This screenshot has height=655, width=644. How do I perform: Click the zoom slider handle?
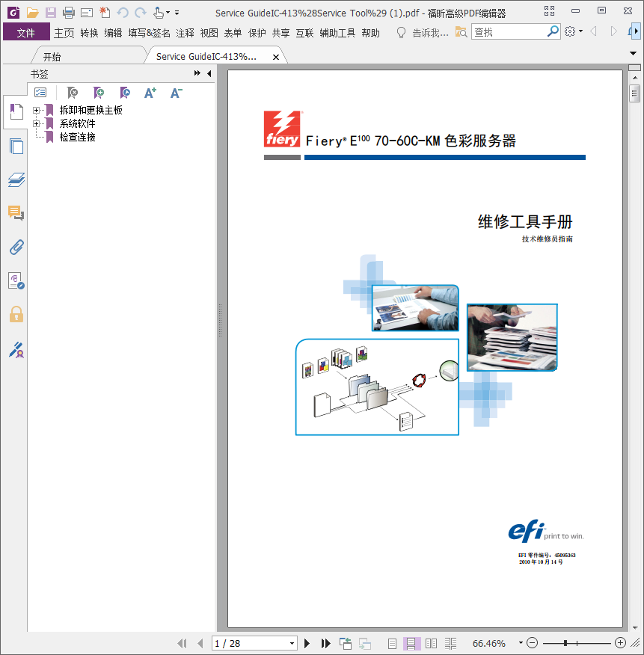coord(565,643)
